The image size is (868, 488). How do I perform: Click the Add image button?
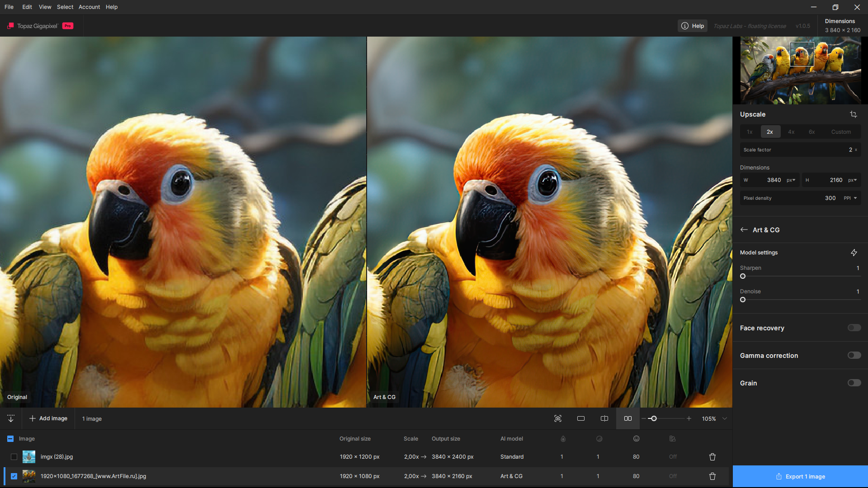[x=48, y=418]
